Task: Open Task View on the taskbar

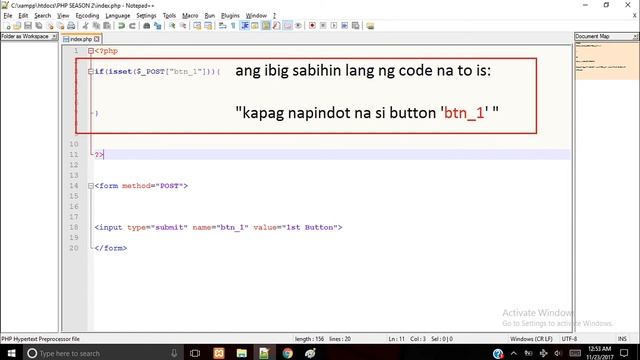Action: 195,353
